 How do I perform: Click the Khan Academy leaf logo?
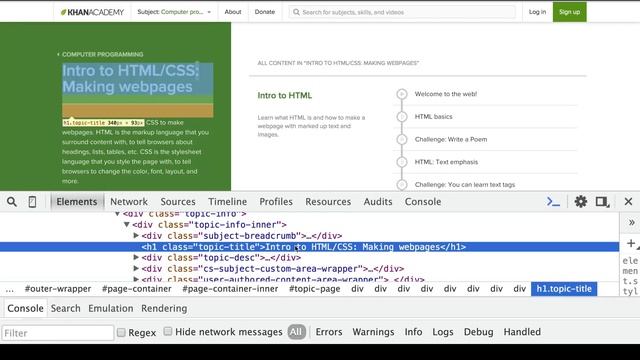[x=63, y=12]
